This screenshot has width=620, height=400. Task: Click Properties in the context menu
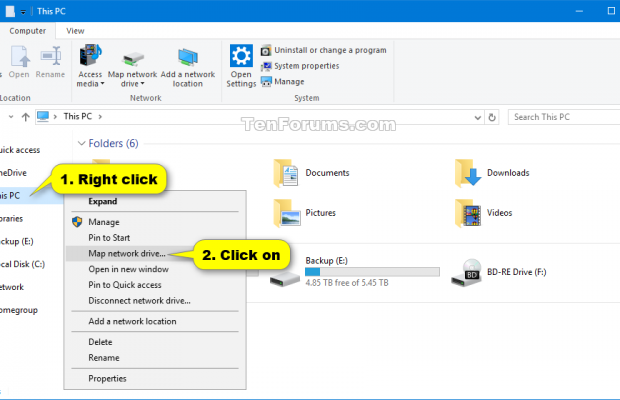(x=107, y=378)
